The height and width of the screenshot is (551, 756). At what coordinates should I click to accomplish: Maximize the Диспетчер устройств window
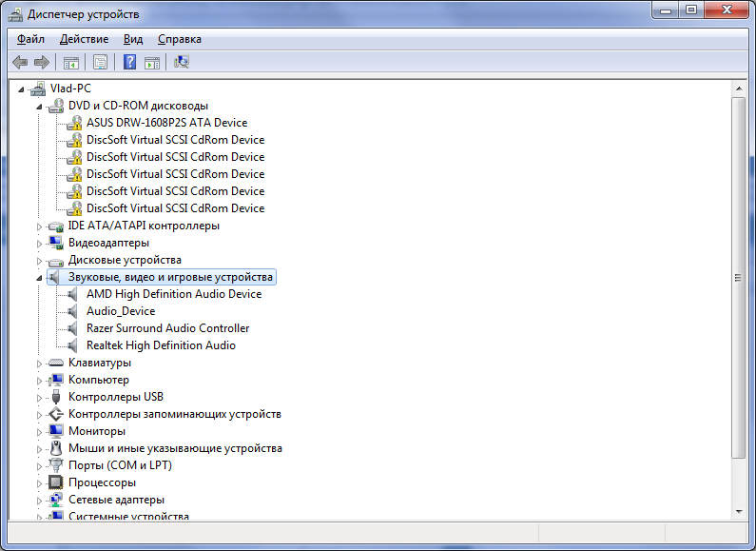[691, 10]
